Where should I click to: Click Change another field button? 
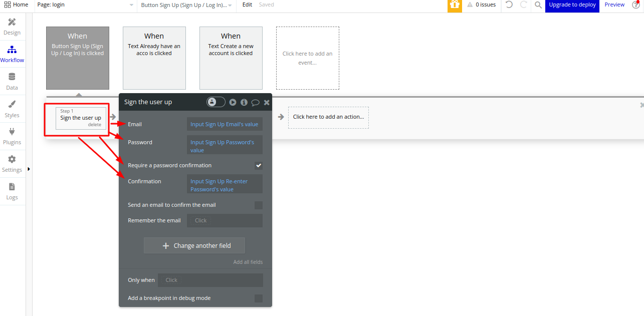coord(194,245)
